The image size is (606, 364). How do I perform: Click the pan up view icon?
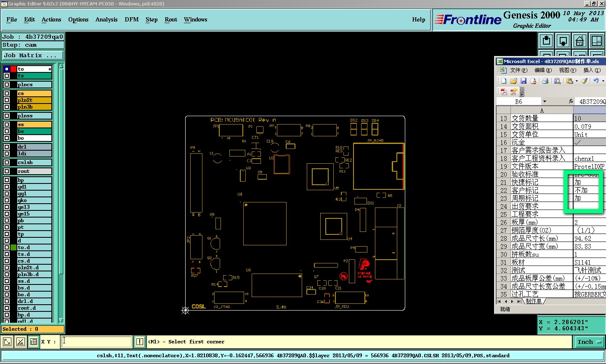tap(547, 41)
